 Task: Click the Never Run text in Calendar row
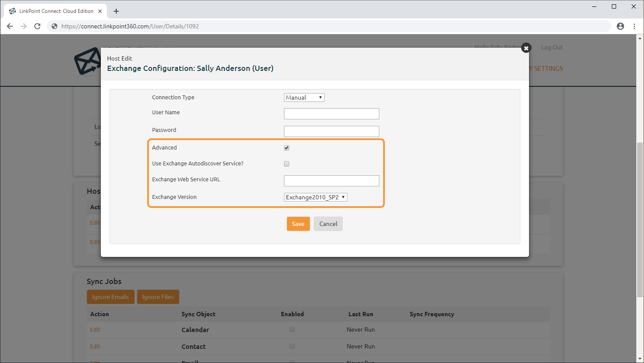click(x=361, y=329)
